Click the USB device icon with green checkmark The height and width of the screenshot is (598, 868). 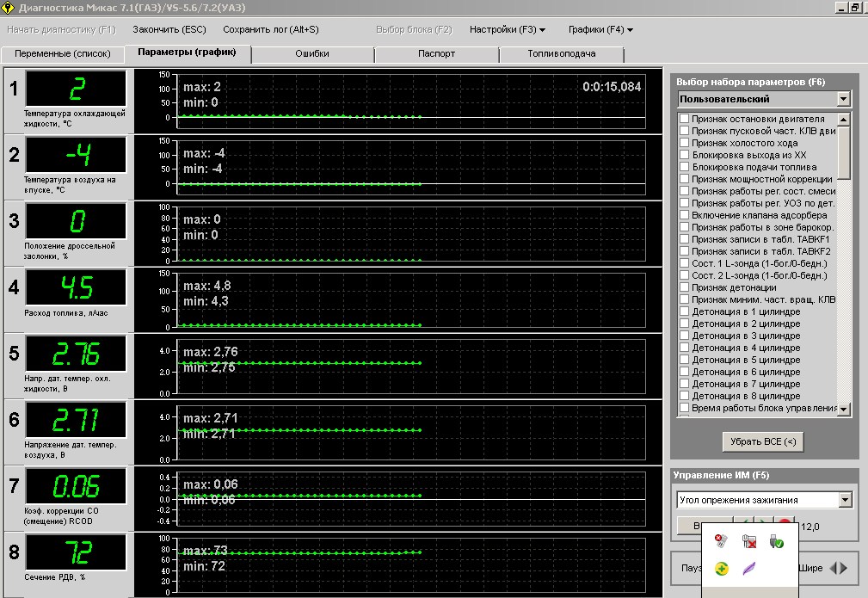(777, 541)
